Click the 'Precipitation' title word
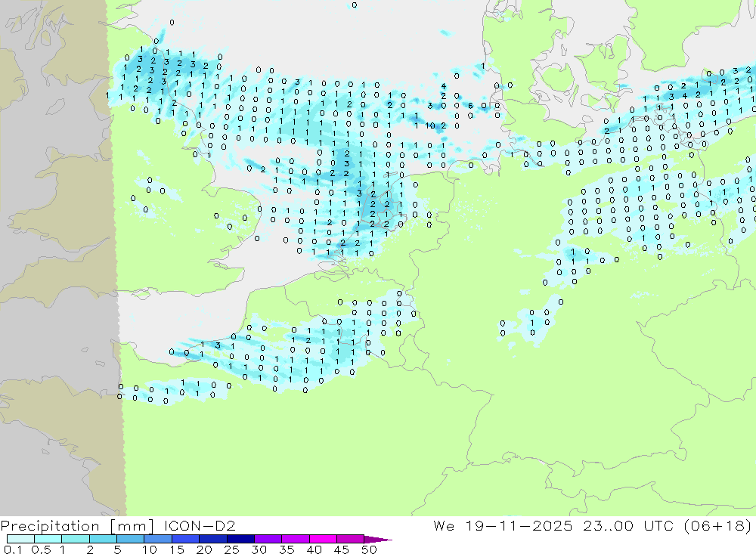This screenshot has width=756, height=554. click(50, 525)
